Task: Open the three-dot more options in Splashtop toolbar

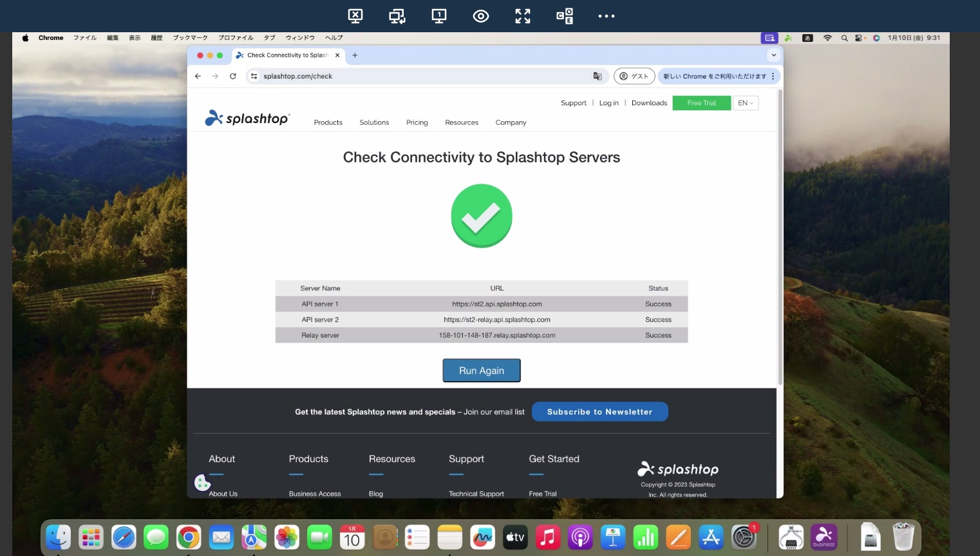Action: 607,16
